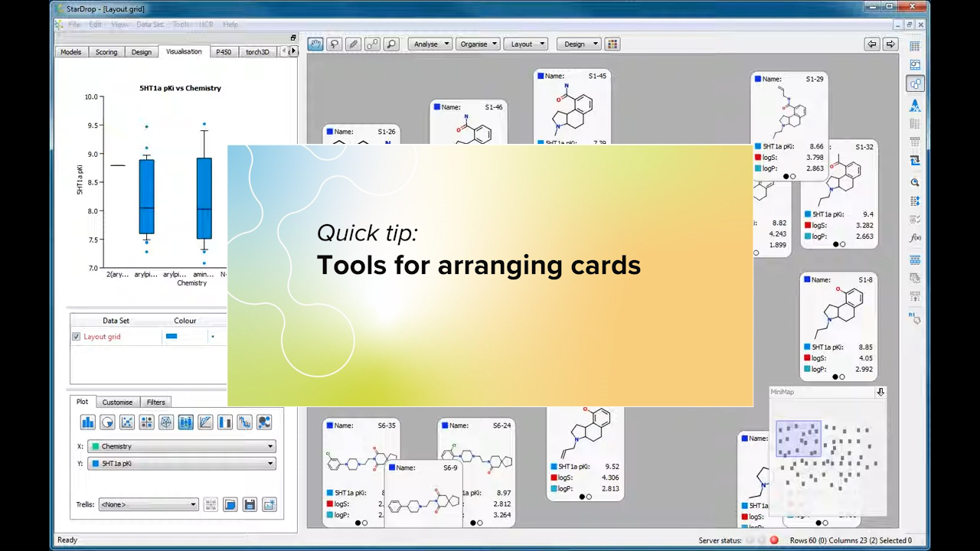
Task: Activate the magnifier zoom tool
Action: click(x=391, y=44)
